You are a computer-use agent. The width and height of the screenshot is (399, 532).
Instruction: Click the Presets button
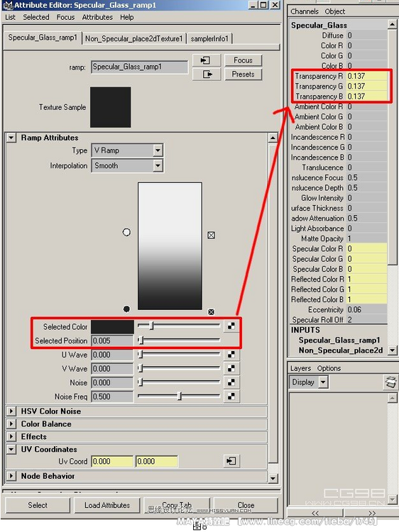tap(243, 74)
